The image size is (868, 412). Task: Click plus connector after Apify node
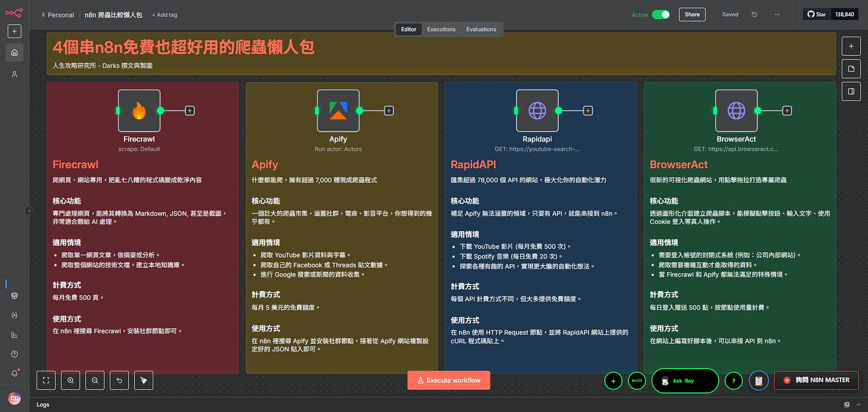click(x=389, y=110)
